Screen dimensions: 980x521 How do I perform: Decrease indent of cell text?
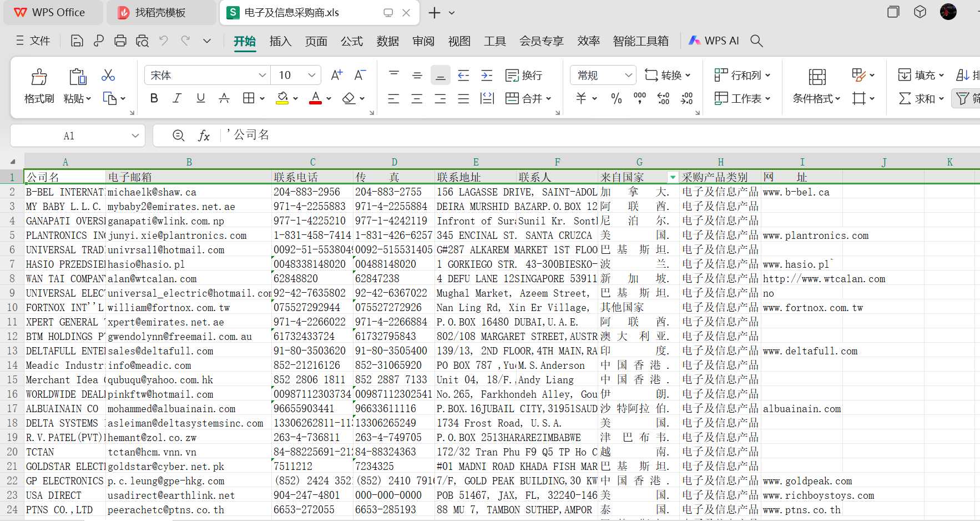tap(464, 75)
